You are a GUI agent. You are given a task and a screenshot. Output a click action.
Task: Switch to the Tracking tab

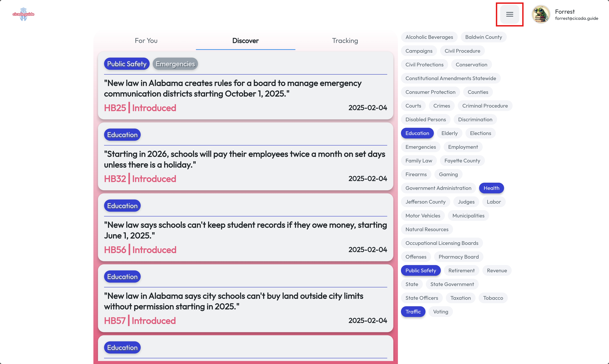[345, 40]
